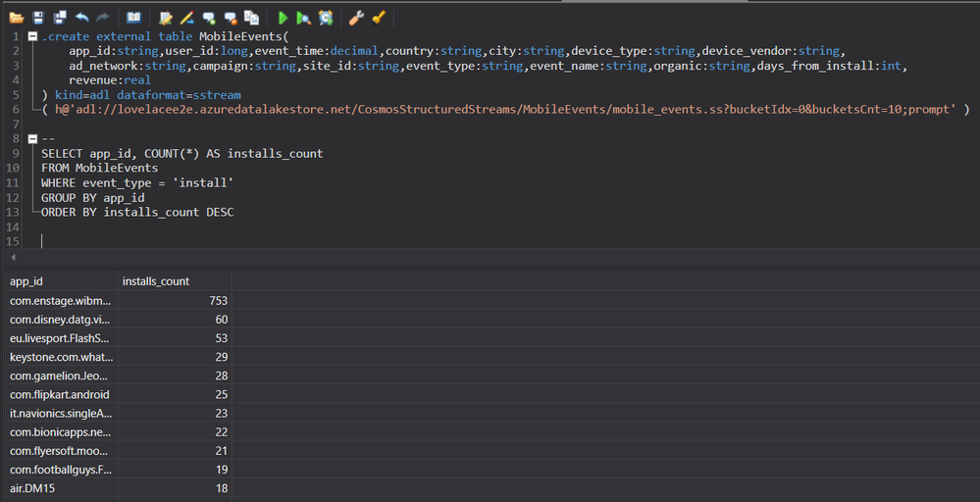Screen dimensions: 980x502
Task: Select the com.bionicapps.ne... cell
Action: coord(61,431)
